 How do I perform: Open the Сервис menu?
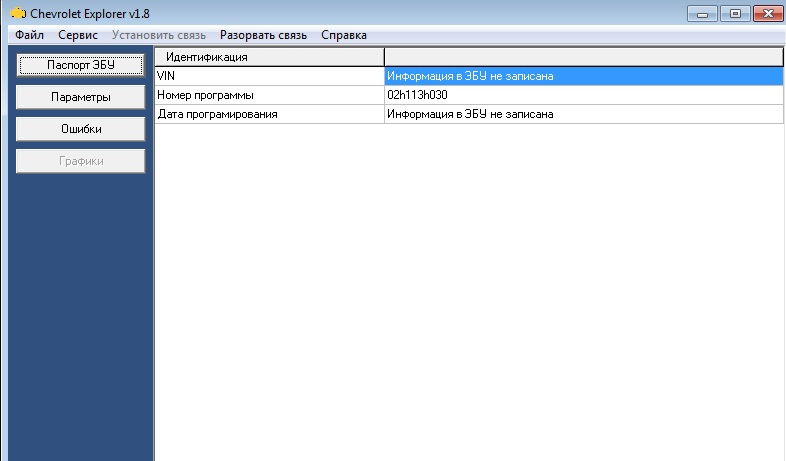coord(78,35)
